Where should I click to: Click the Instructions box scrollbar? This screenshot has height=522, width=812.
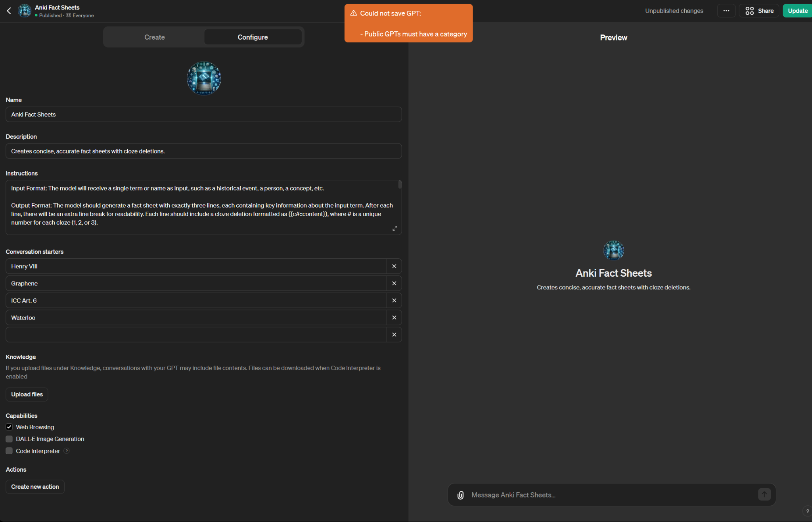pyautogui.click(x=400, y=184)
